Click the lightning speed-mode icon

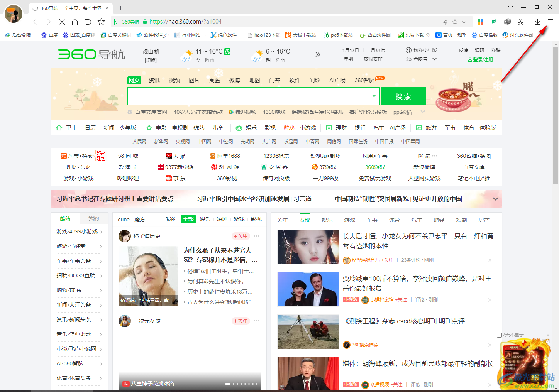(446, 22)
